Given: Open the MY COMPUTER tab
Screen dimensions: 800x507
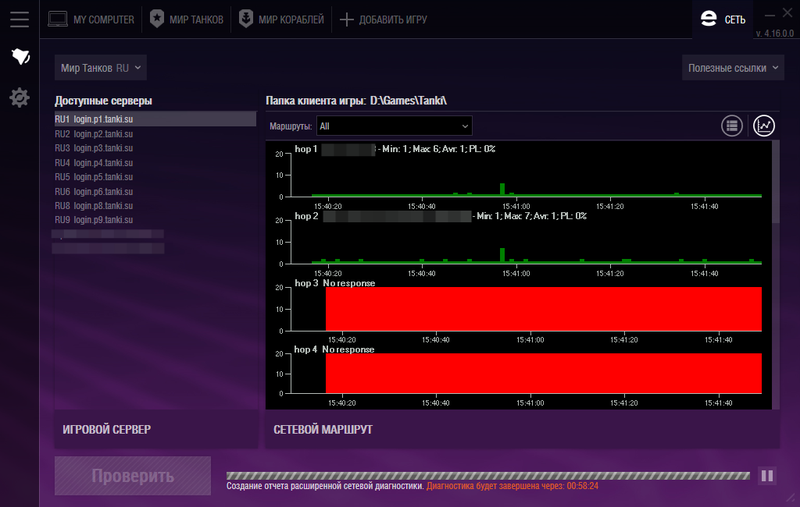Looking at the screenshot, I should click(x=91, y=19).
